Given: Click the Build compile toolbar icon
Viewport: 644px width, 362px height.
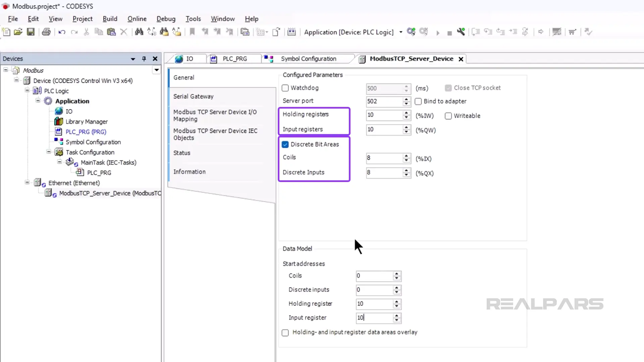Looking at the screenshot, I should coord(291,32).
